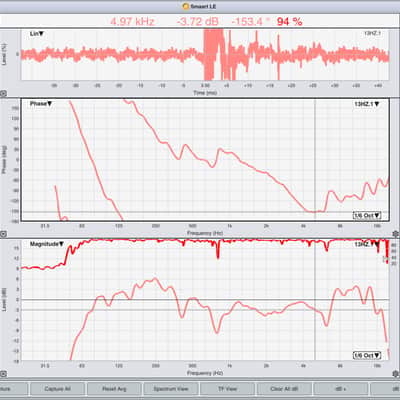Click the Capture All button

(x=57, y=389)
